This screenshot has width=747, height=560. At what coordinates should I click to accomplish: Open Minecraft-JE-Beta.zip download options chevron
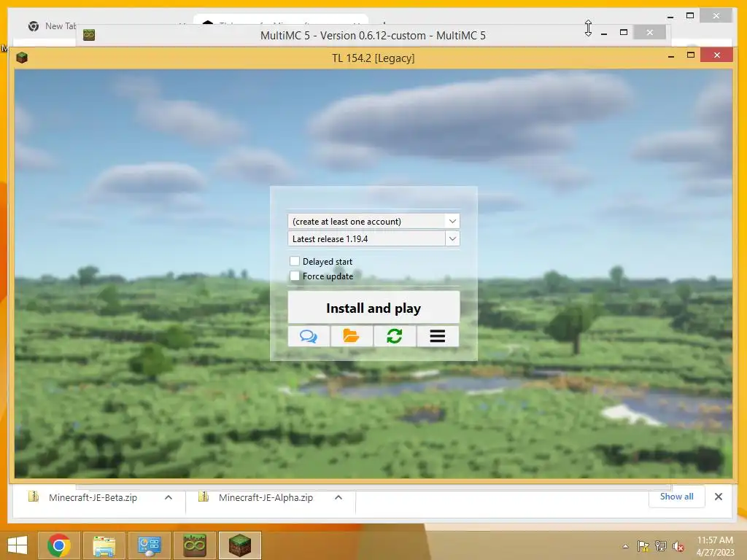[169, 497]
